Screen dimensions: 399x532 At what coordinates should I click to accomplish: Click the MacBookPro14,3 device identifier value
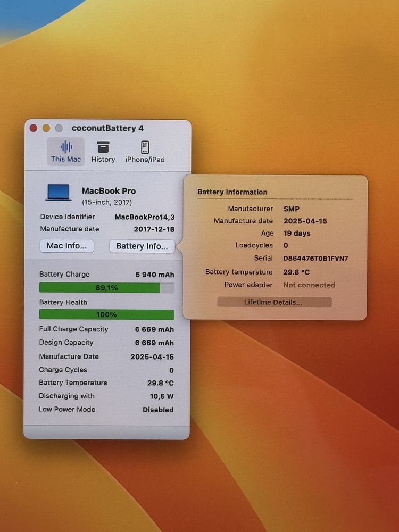coord(145,217)
